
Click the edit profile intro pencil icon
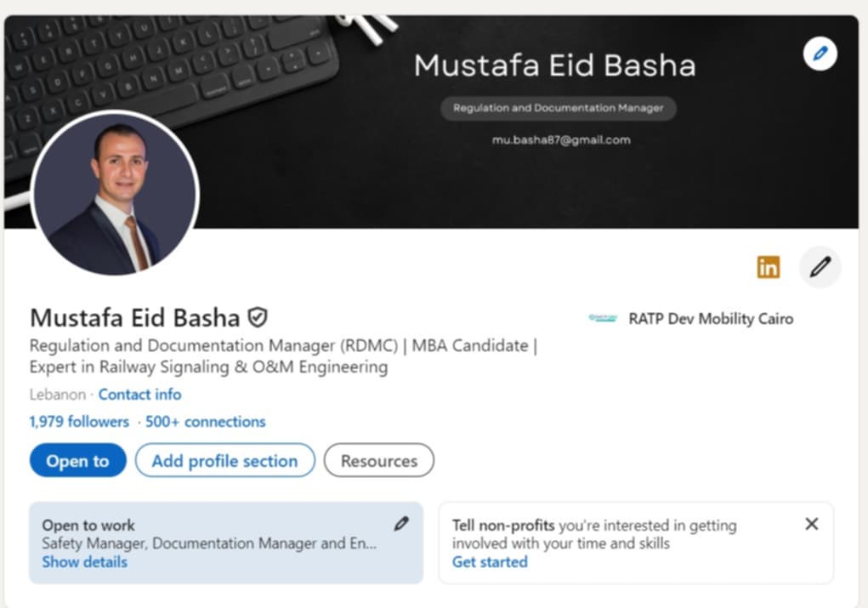click(820, 267)
